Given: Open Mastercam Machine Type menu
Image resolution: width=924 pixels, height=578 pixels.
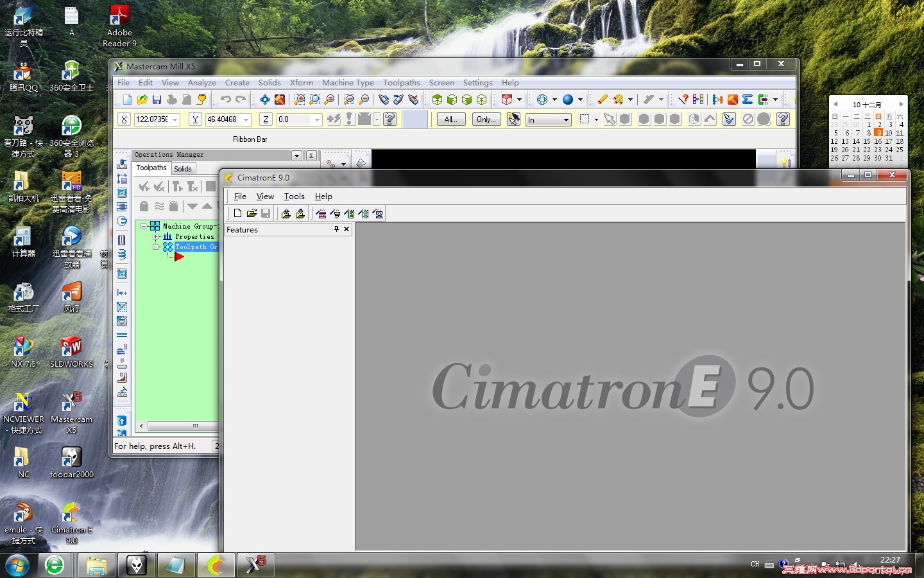Looking at the screenshot, I should click(348, 83).
